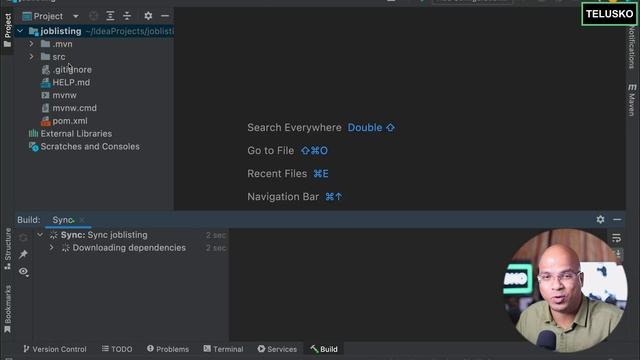Open the Services tool window
Viewport: 640px width, 360px height.
tap(277, 349)
